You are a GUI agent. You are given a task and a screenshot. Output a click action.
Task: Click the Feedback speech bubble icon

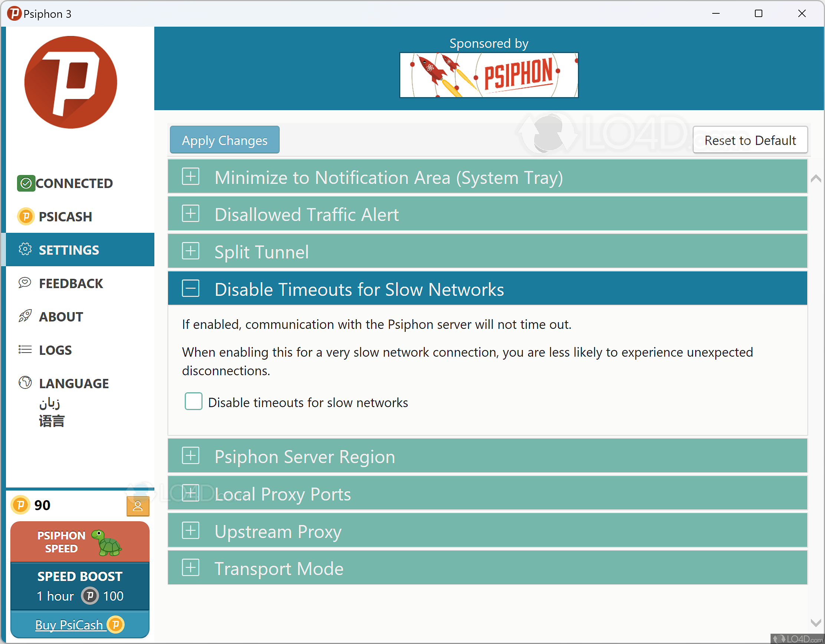25,283
